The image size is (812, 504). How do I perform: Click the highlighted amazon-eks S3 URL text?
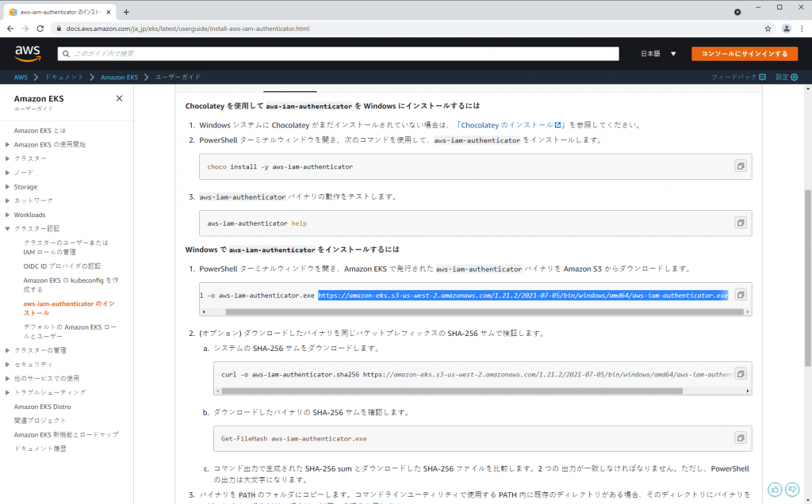coord(523,296)
